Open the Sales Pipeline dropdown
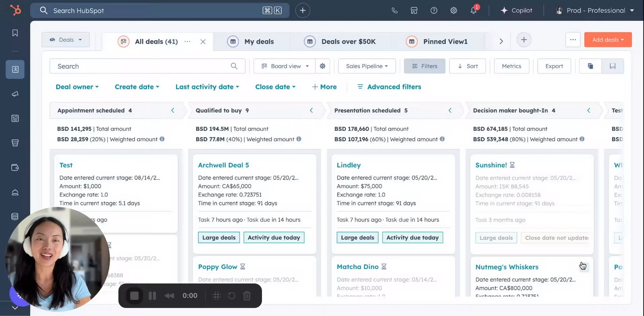644x316 pixels. tap(367, 66)
